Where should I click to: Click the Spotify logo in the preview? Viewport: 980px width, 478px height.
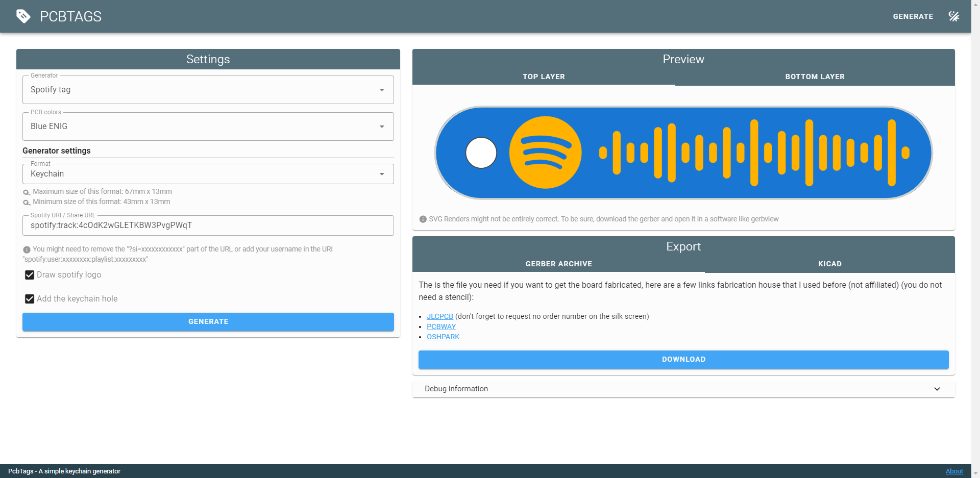(x=545, y=153)
